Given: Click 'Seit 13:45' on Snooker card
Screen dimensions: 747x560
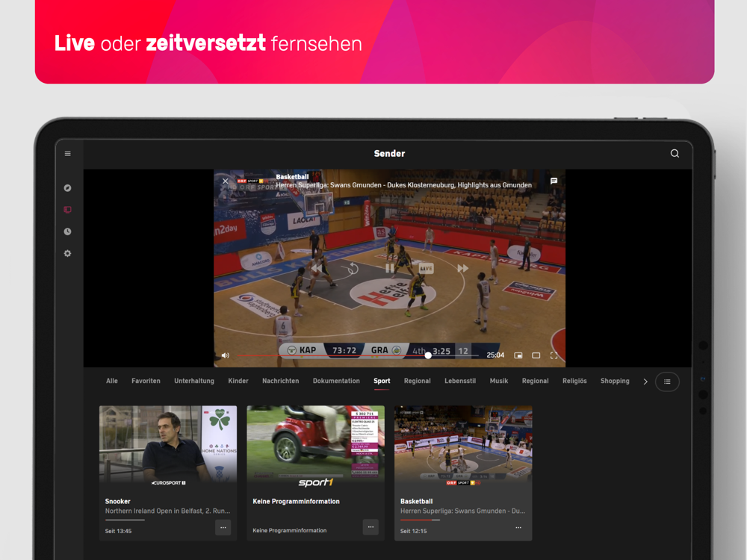Looking at the screenshot, I should [118, 531].
